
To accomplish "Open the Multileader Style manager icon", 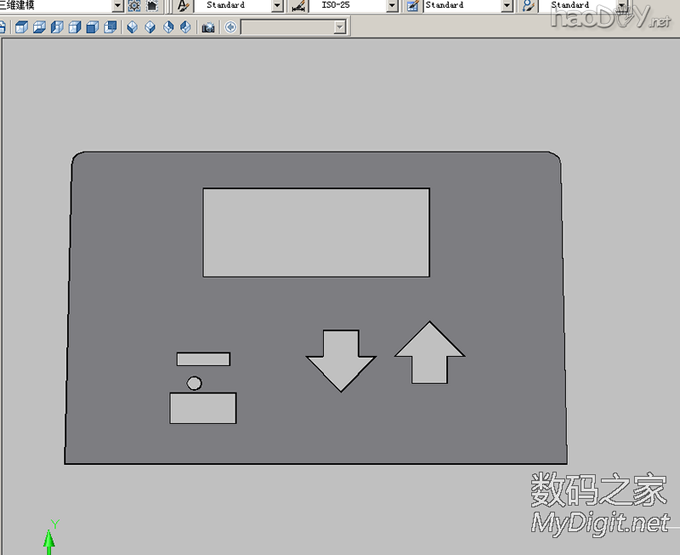I will tap(527, 6).
